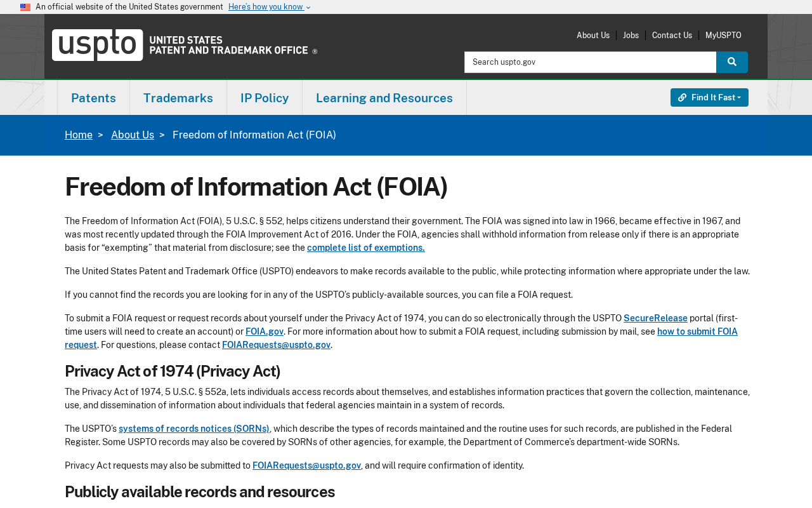This screenshot has width=812, height=508.
Task: Click the 'Privacy Act of 1974 (Privacy Act)' heading
Action: coord(173,371)
